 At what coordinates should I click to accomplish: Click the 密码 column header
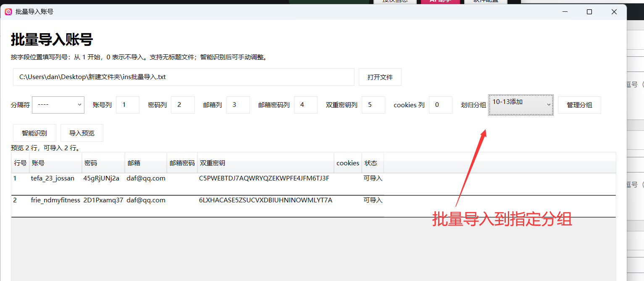[103, 163]
